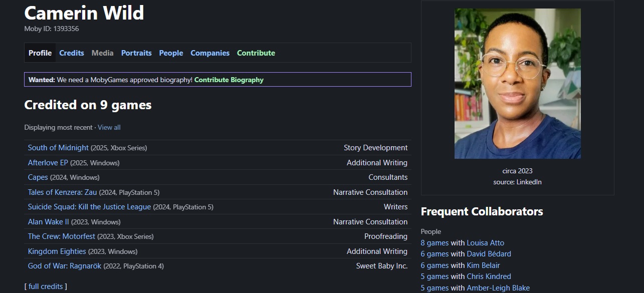
Task: Click the Sweet Baby Inc. credit text
Action: pos(382,266)
